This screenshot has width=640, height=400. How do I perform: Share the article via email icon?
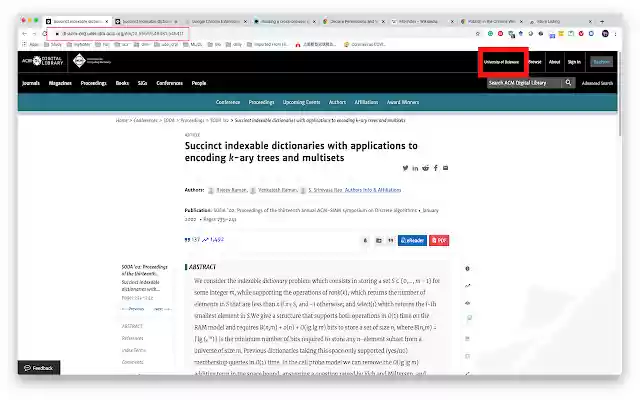(445, 168)
